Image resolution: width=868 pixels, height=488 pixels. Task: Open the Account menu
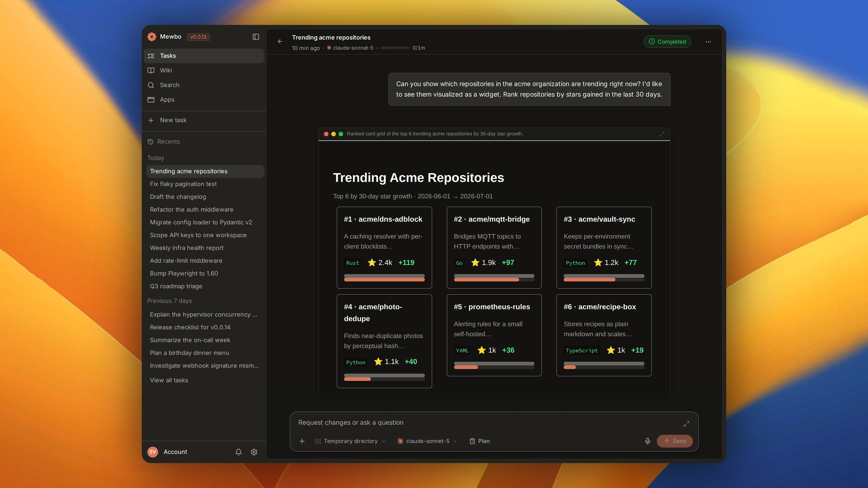tap(175, 452)
